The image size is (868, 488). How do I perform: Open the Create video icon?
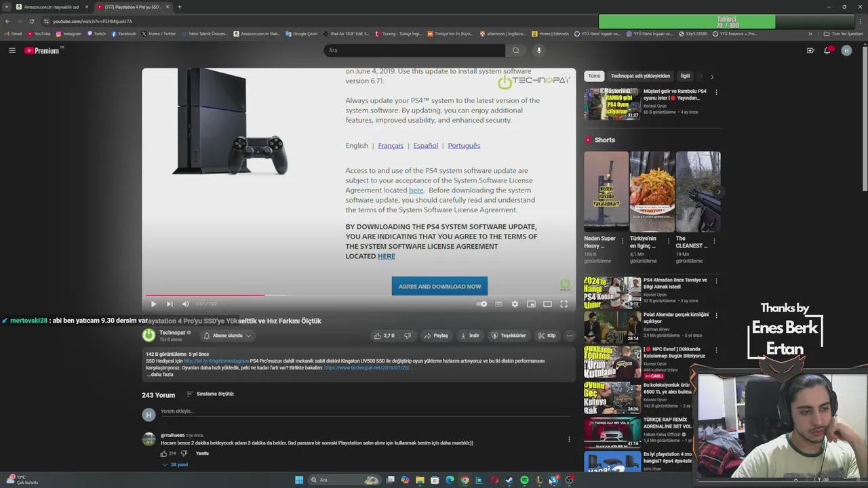pyautogui.click(x=810, y=50)
